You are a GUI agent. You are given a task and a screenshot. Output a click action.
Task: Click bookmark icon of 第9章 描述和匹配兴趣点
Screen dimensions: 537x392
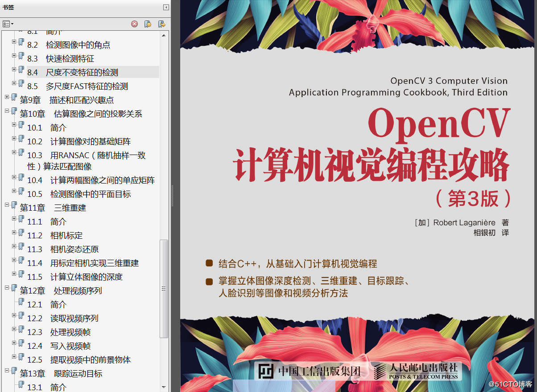[14, 97]
